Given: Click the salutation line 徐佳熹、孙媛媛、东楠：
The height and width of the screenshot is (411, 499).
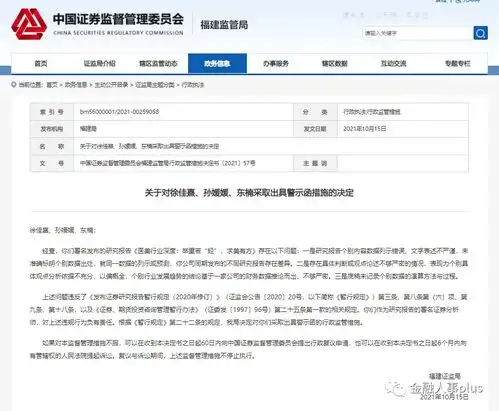Looking at the screenshot, I should coord(63,230).
